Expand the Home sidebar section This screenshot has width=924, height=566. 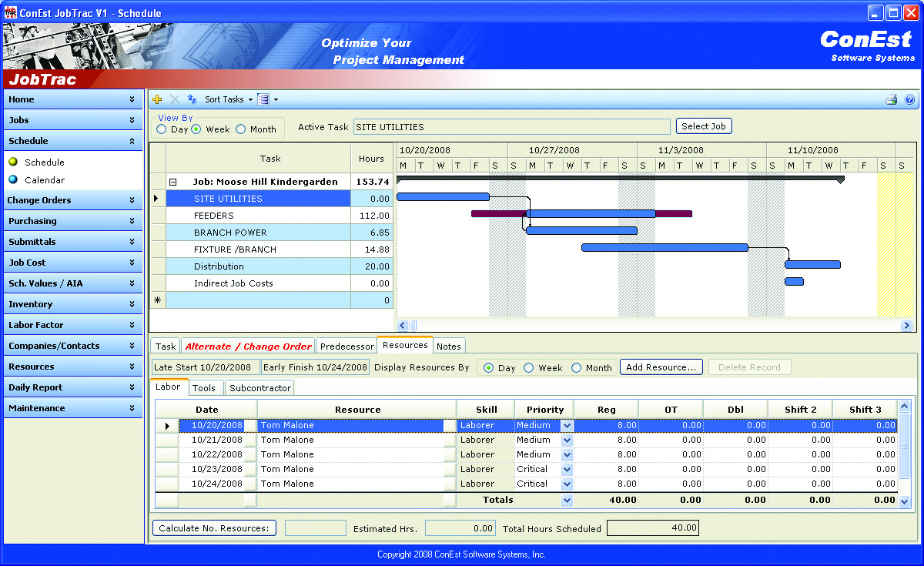coord(73,99)
